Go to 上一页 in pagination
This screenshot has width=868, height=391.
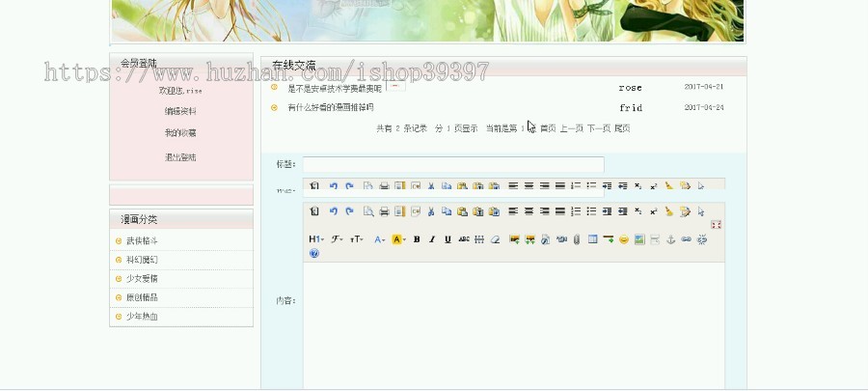[x=571, y=128]
